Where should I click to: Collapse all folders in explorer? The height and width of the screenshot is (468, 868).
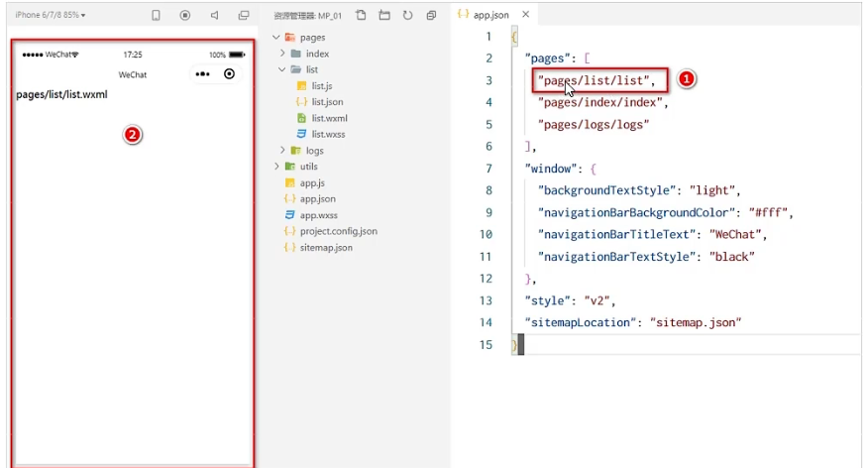431,16
